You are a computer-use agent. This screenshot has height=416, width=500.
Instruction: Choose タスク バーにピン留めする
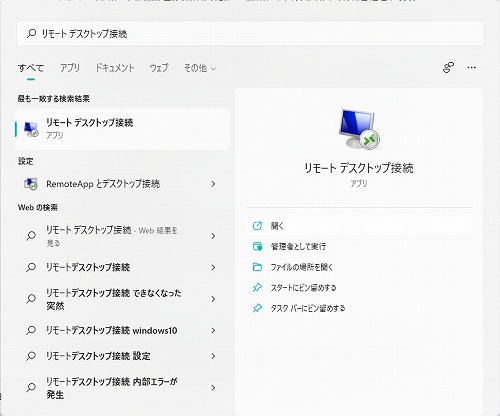coord(359,308)
